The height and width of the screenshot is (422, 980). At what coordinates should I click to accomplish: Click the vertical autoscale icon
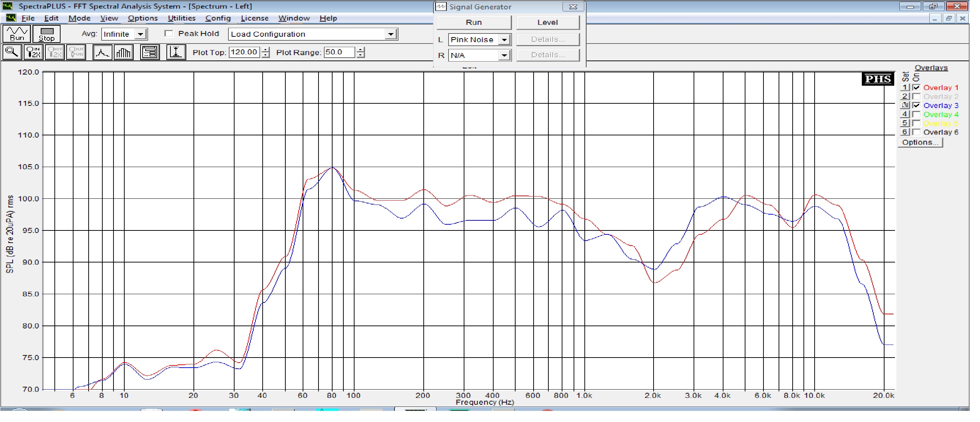pos(176,52)
